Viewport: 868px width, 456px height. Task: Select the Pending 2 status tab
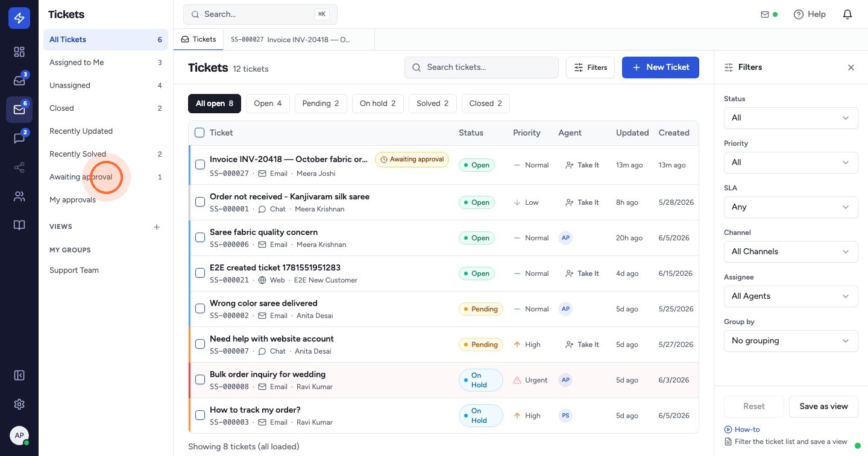pos(321,104)
